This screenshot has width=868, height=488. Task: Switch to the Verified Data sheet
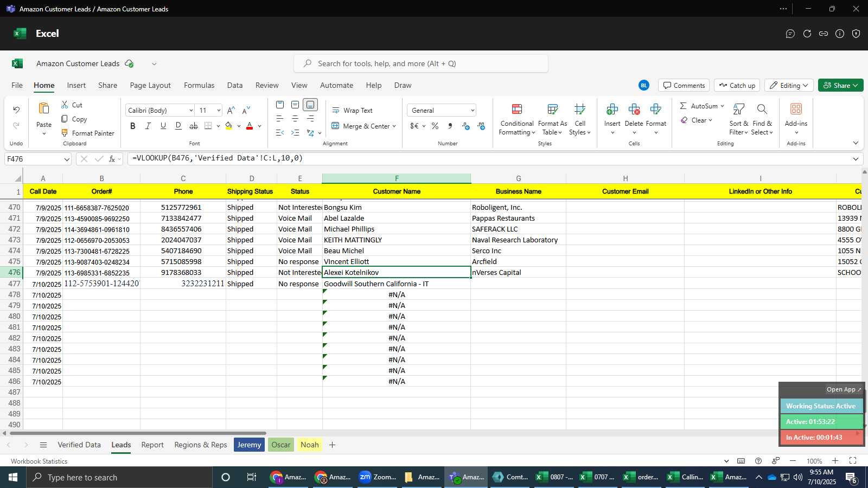click(x=79, y=445)
